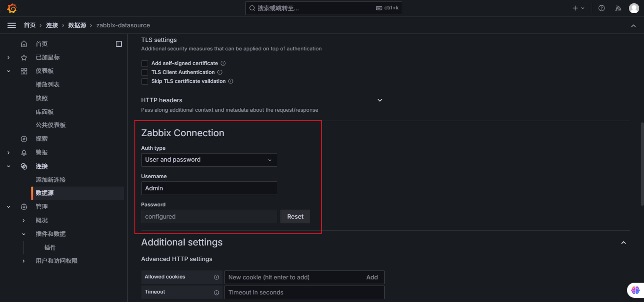644x302 pixels.
Task: Open 首页 in the sidebar
Action: (x=41, y=44)
